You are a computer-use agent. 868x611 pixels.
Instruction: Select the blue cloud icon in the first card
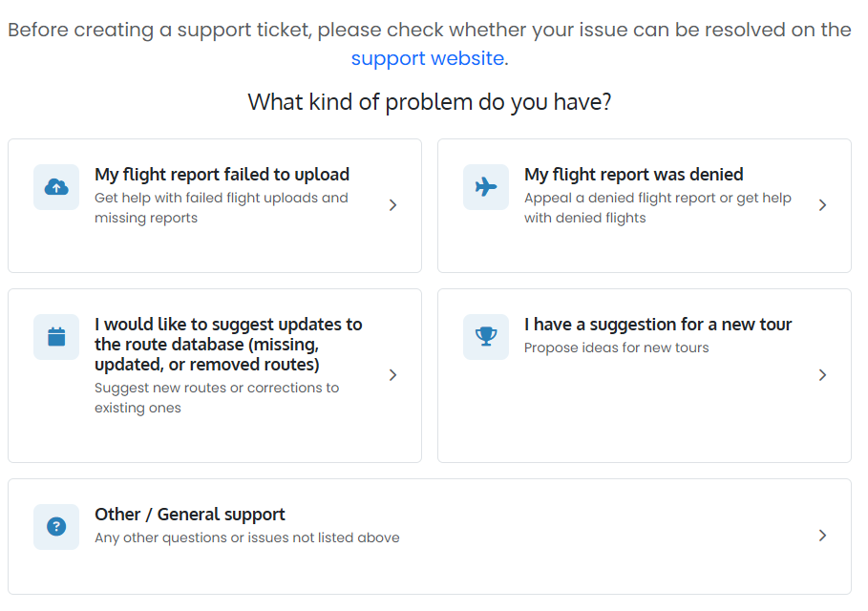[55, 186]
